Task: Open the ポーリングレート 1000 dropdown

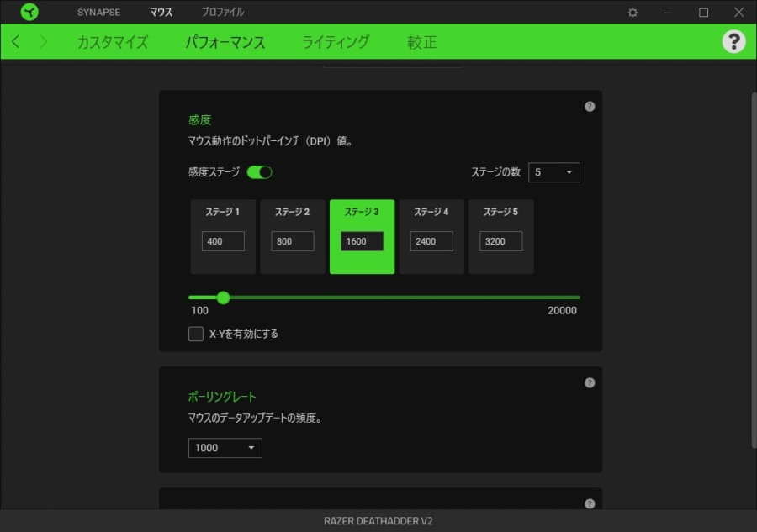Action: (225, 448)
